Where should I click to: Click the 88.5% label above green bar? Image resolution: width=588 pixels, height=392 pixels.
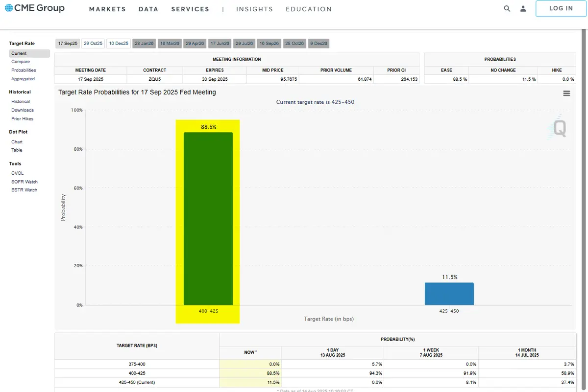208,127
